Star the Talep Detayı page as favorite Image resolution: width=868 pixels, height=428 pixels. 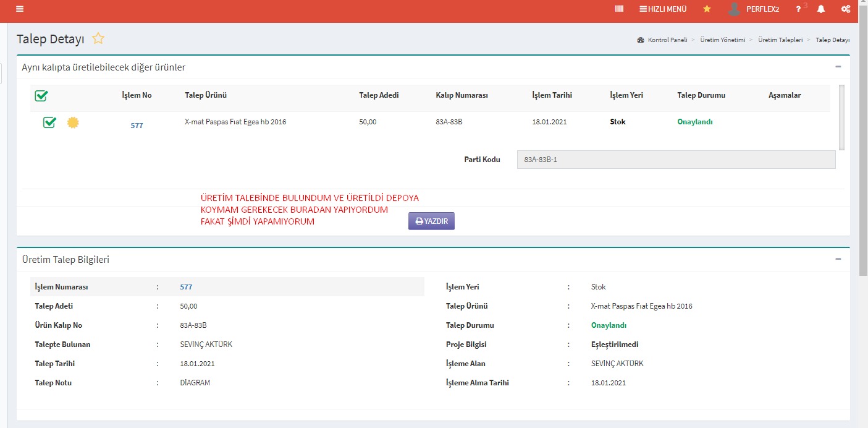(x=98, y=38)
